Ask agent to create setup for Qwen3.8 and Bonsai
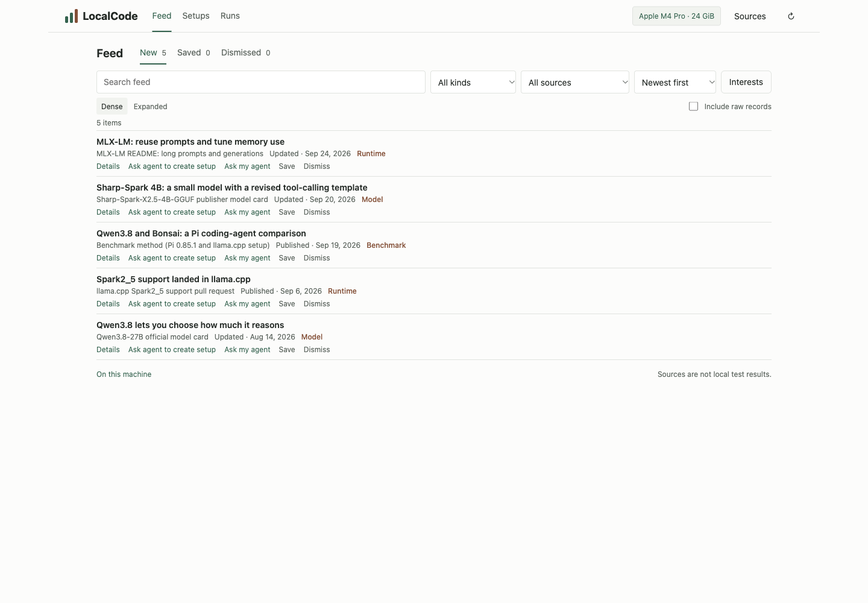 coord(172,258)
